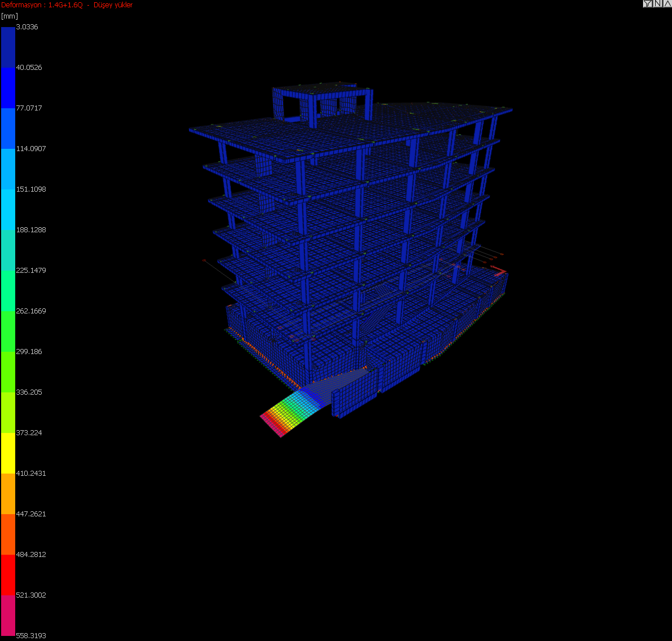This screenshot has height=641, width=672.
Task: Select the orange 410.2431 legend band
Action: click(8, 494)
